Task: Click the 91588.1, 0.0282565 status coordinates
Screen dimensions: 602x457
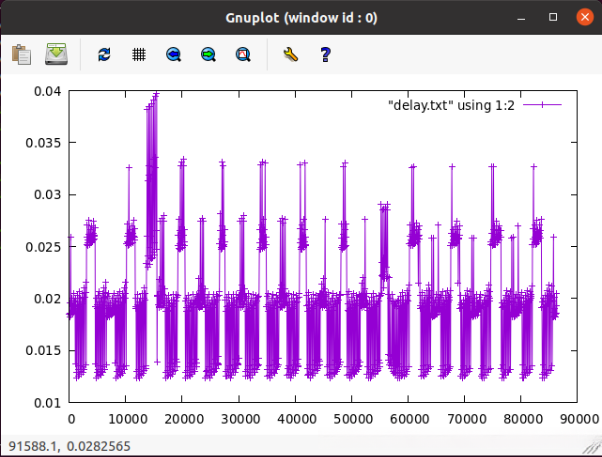Action: click(x=69, y=446)
